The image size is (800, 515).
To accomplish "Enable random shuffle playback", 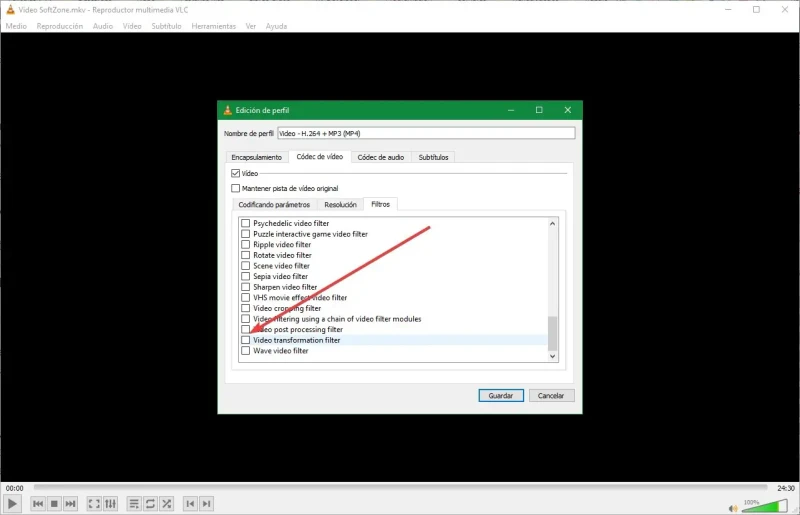I will pos(166,504).
